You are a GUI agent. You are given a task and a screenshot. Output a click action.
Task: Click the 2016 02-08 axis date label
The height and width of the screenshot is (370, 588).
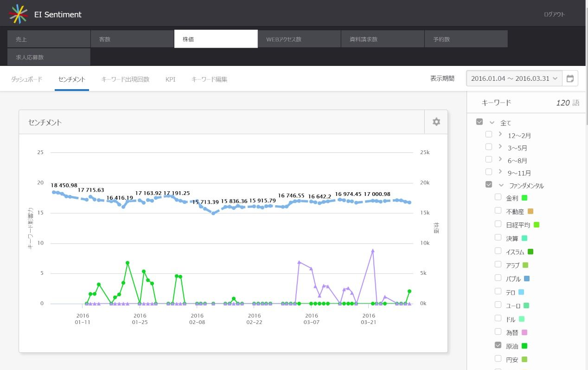(x=197, y=318)
